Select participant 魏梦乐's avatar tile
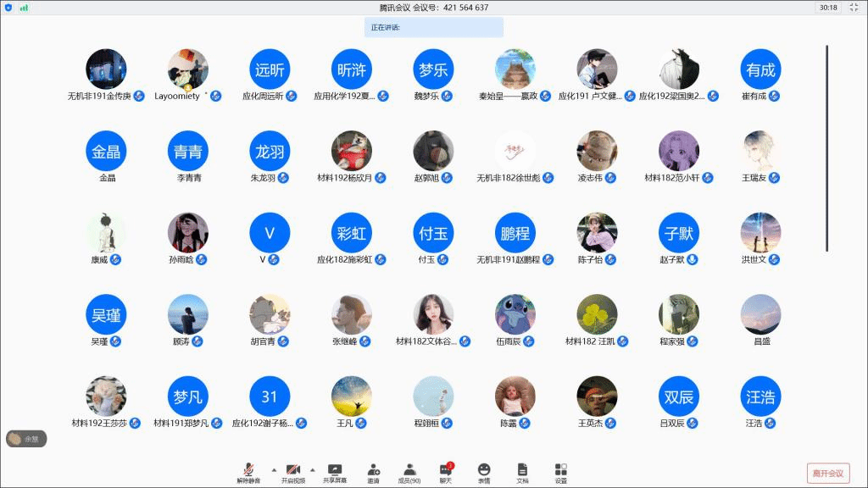Image resolution: width=868 pixels, height=488 pixels. click(433, 69)
